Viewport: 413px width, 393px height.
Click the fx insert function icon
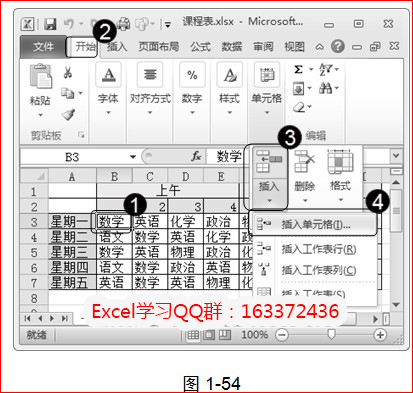tap(196, 156)
